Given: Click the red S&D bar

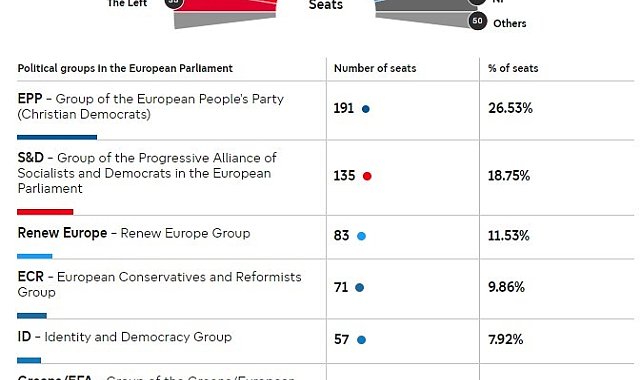Looking at the screenshot, I should coord(45,212).
